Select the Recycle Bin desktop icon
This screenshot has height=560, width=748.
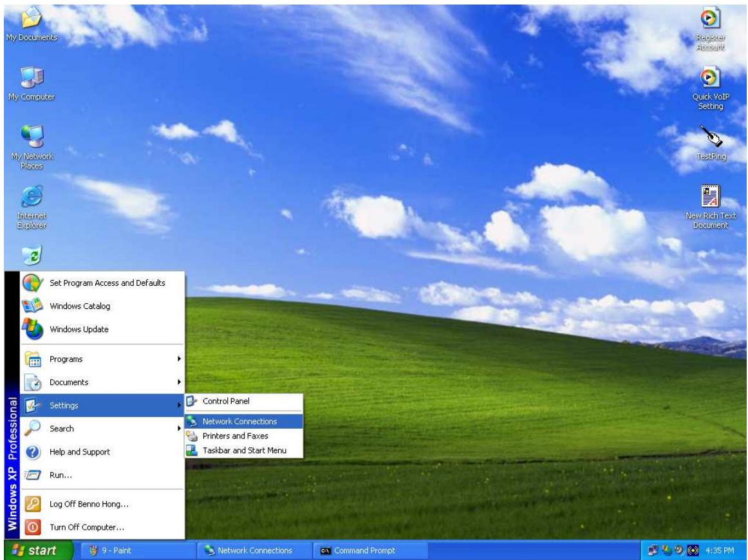pyautogui.click(x=32, y=256)
